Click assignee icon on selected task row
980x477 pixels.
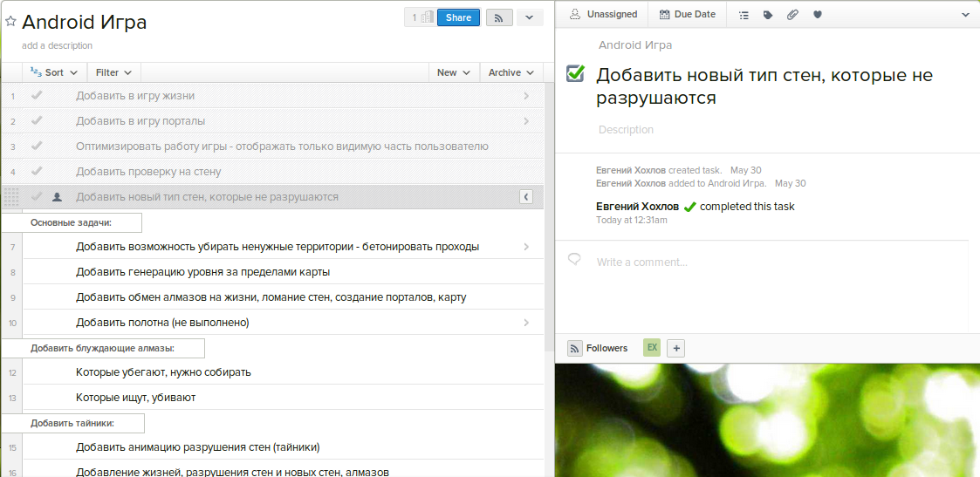(x=57, y=197)
